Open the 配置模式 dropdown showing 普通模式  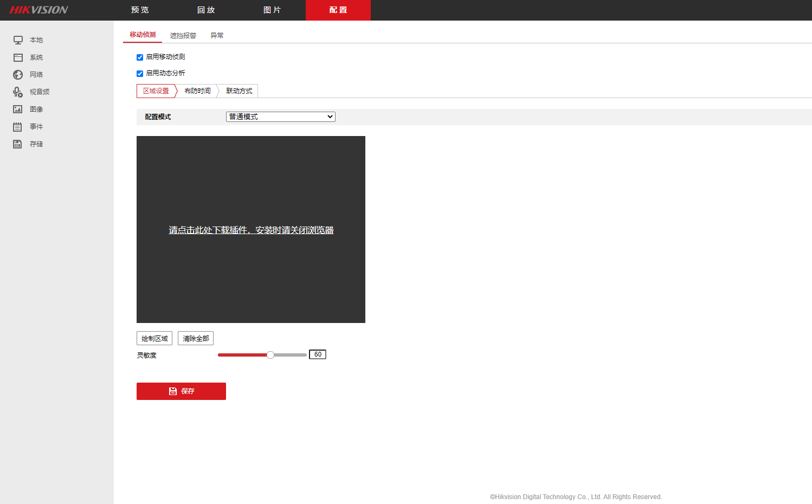point(281,117)
